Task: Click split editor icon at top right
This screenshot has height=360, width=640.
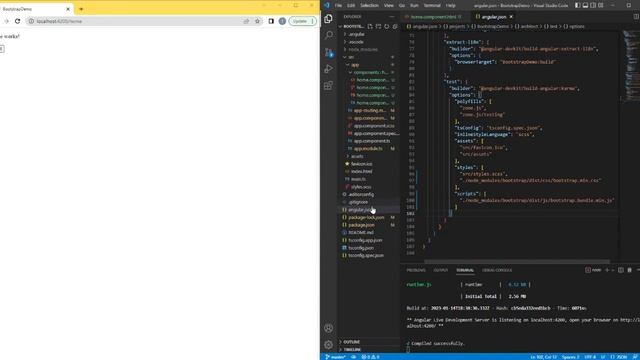Action: pos(636,17)
